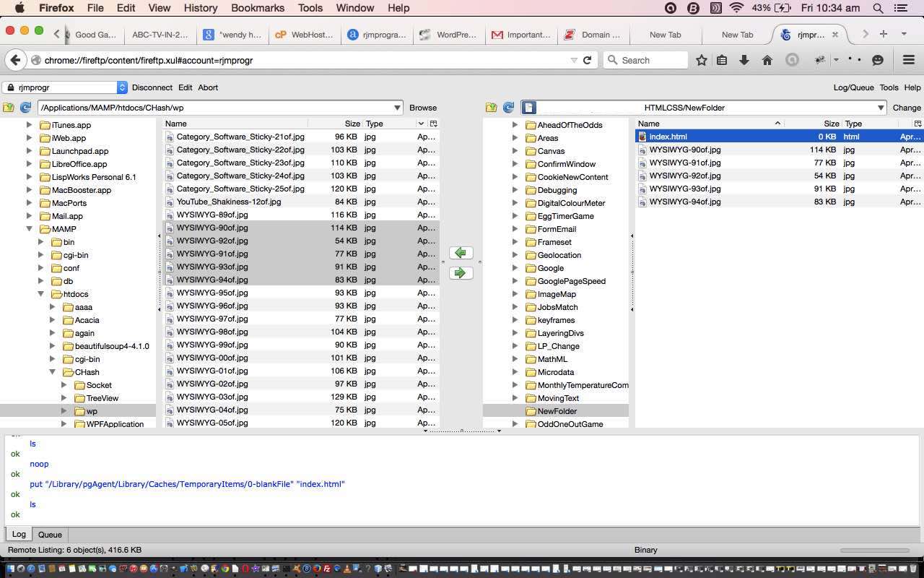Click the Disconnect button
This screenshot has width=924, height=578.
152,87
